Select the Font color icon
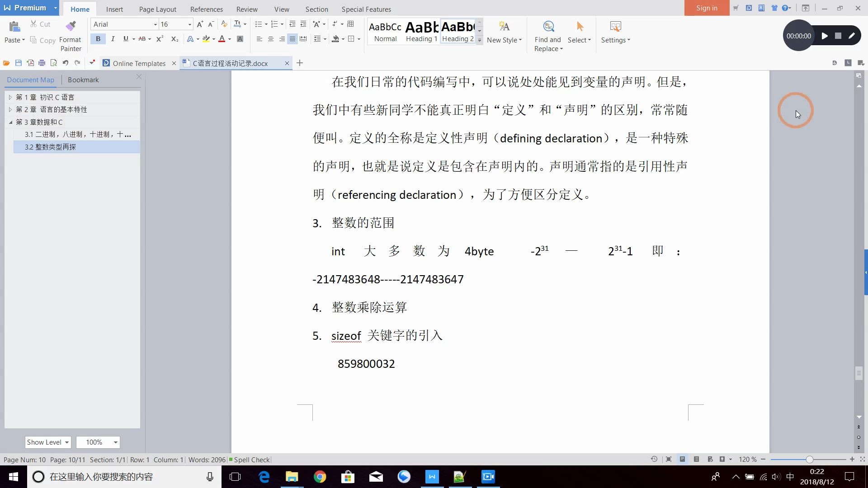This screenshot has width=868, height=488. tap(222, 39)
